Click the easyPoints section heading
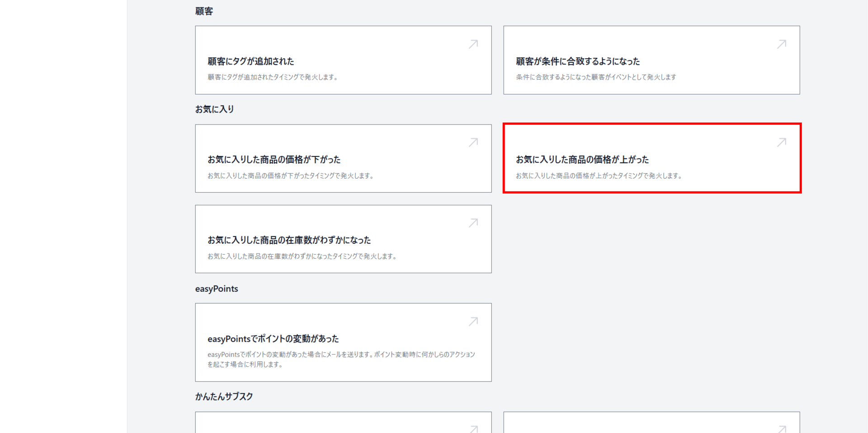The height and width of the screenshot is (433, 868). click(217, 289)
